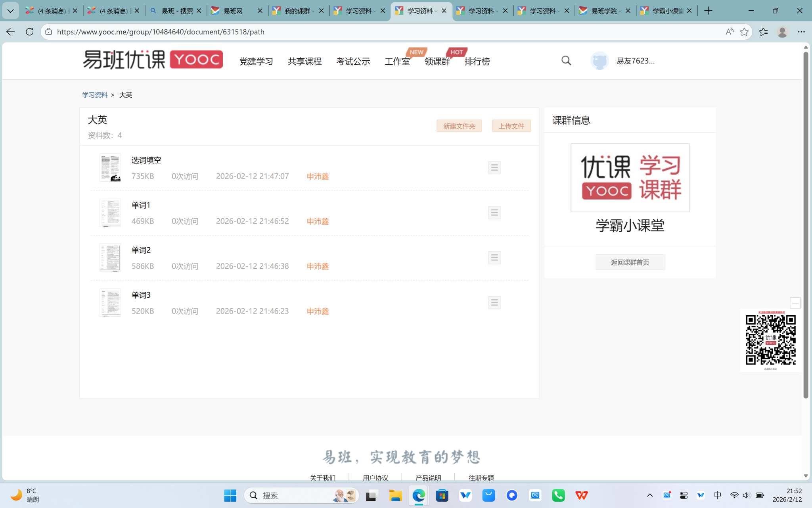Open options menu for 单词3 file

(494, 303)
